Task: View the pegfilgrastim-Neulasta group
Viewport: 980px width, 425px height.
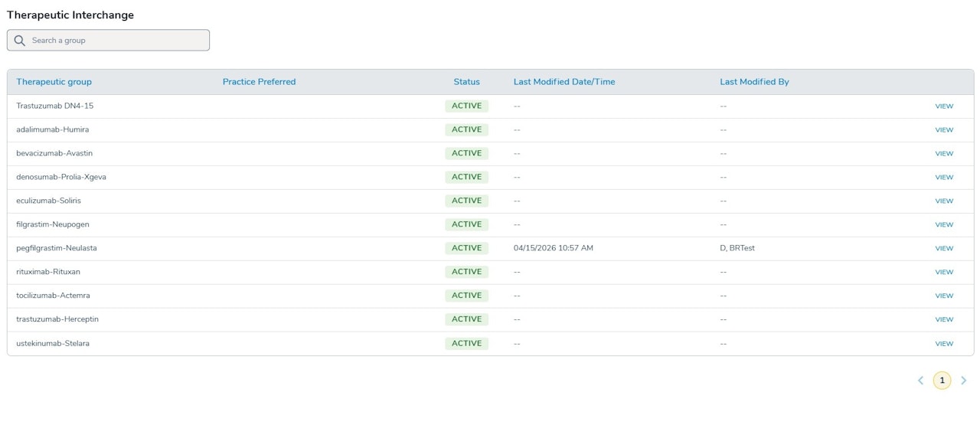Action: click(944, 248)
